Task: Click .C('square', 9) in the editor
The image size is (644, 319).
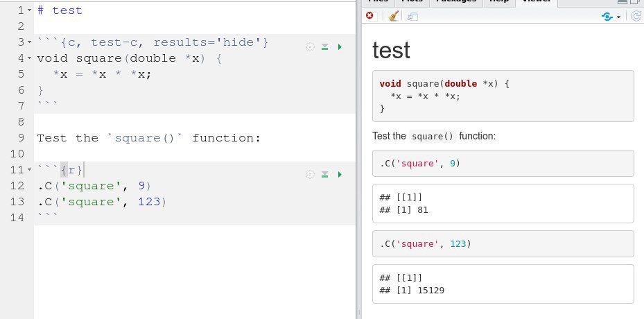Action: (94, 185)
